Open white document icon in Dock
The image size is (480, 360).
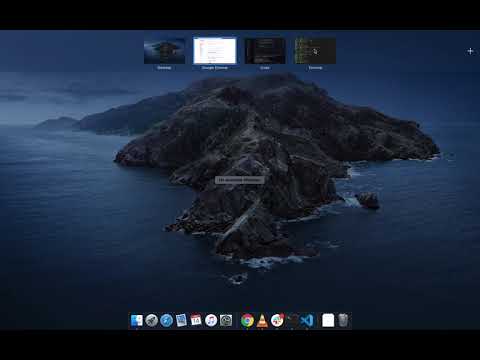[x=328, y=320]
